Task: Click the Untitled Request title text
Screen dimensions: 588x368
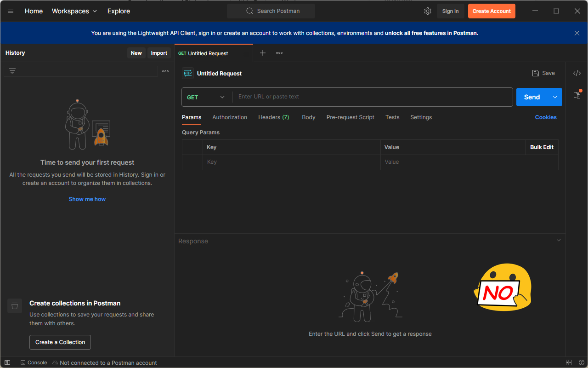Action: pyautogui.click(x=219, y=74)
